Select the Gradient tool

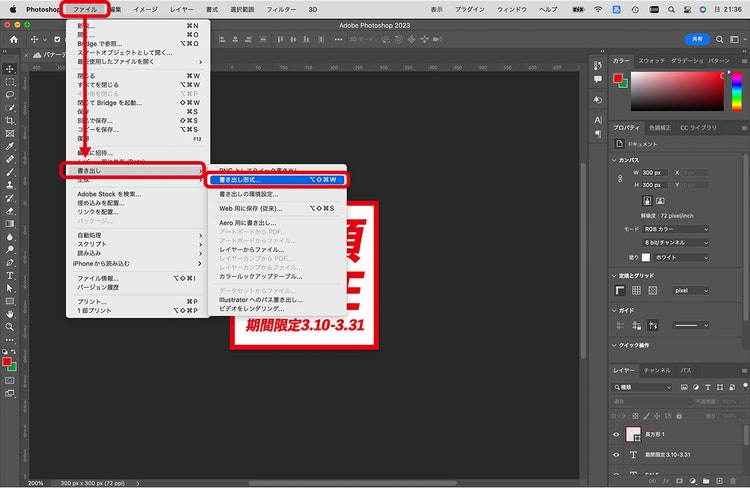(10, 223)
